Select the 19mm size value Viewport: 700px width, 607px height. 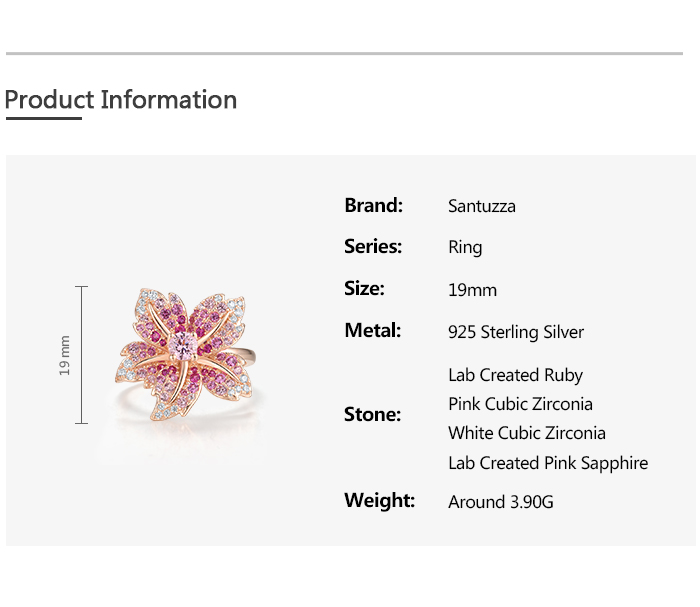pyautogui.click(x=472, y=290)
